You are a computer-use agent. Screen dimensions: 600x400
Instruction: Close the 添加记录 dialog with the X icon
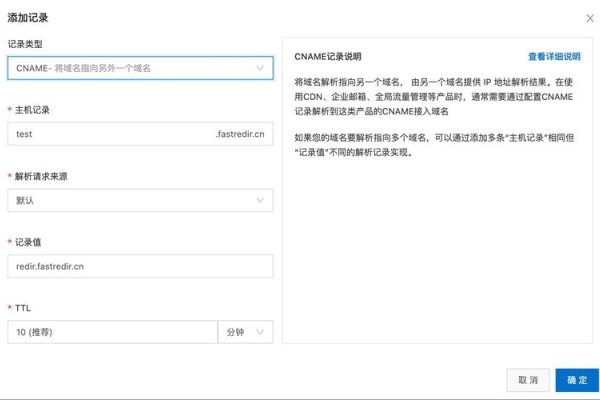[587, 18]
